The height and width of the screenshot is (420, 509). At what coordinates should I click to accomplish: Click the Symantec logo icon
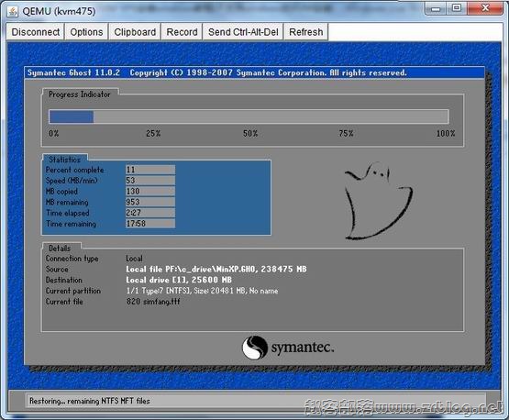pos(255,348)
